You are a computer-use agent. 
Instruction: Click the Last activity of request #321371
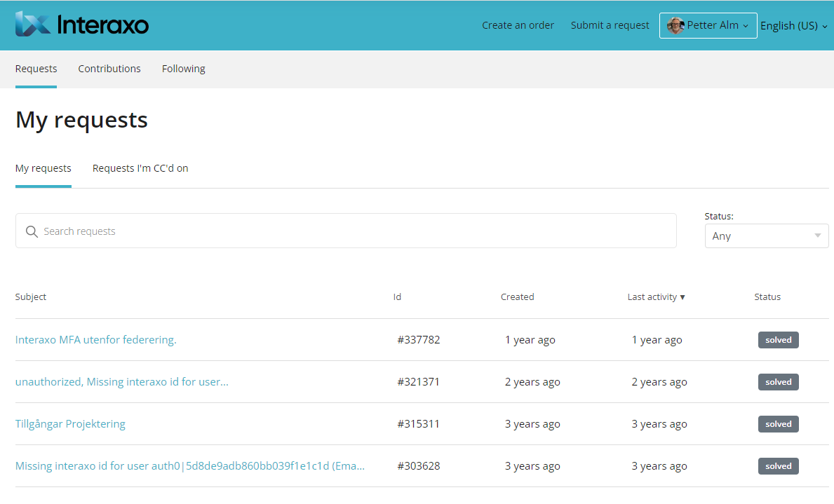pyautogui.click(x=659, y=382)
